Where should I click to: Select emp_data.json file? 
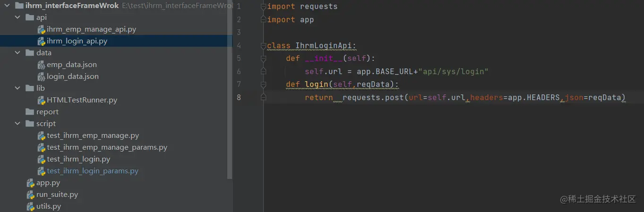coord(72,65)
